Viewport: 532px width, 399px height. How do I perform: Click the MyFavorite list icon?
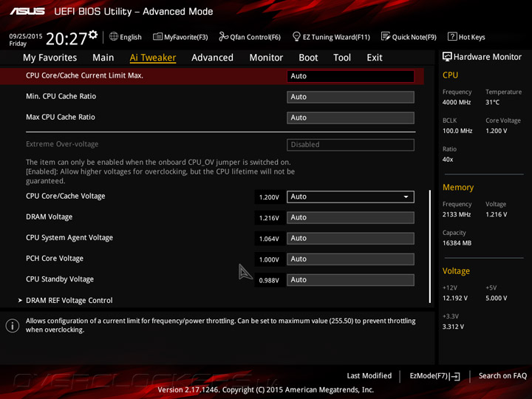tap(157, 36)
